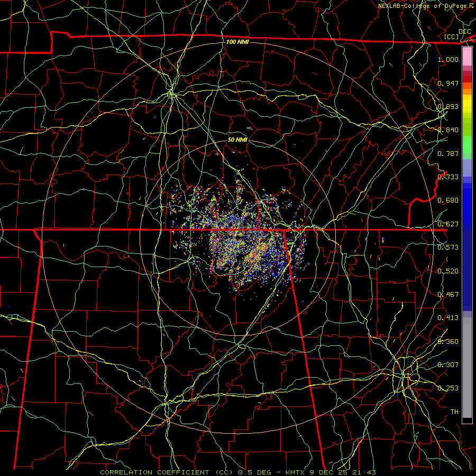Click the TH threshold label on the scale

pyautogui.click(x=454, y=412)
